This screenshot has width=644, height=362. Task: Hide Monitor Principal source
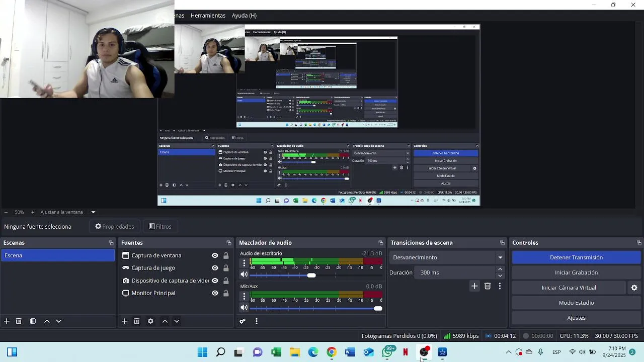pos(215,293)
